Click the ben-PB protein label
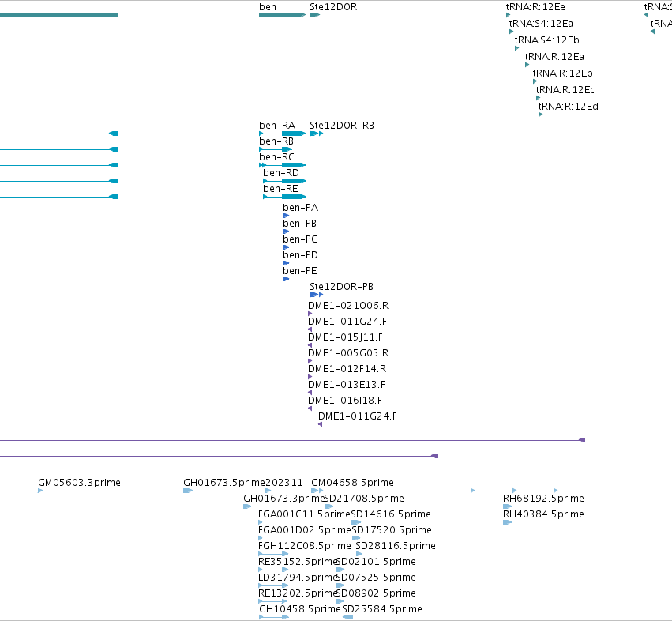This screenshot has width=672, height=621. pos(299,224)
